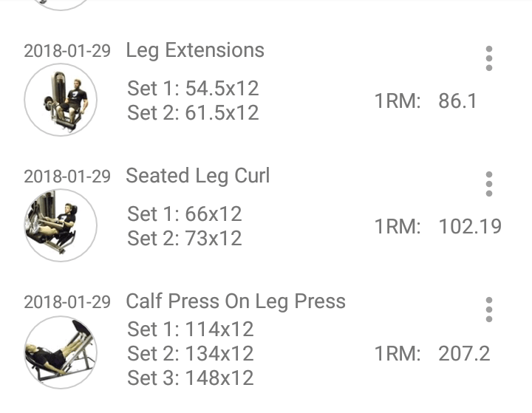The height and width of the screenshot is (413, 532).
Task: Open the Leg Extensions exercise title
Action: (195, 50)
